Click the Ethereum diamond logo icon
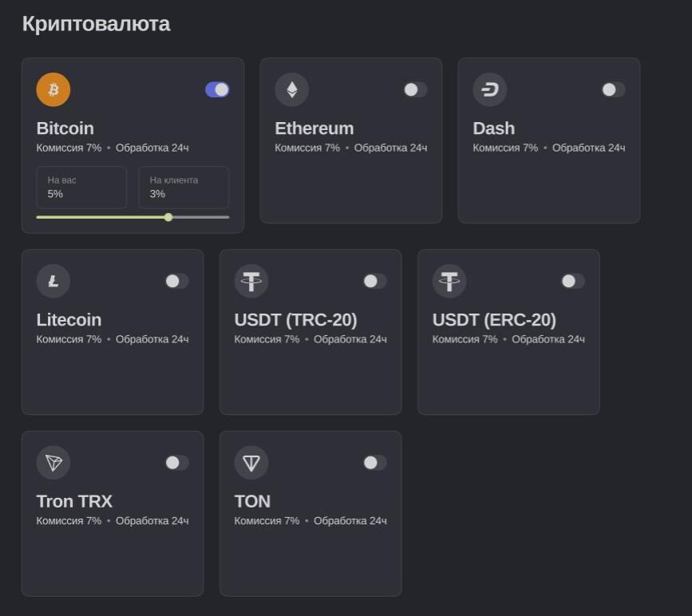The image size is (692, 616). point(292,89)
